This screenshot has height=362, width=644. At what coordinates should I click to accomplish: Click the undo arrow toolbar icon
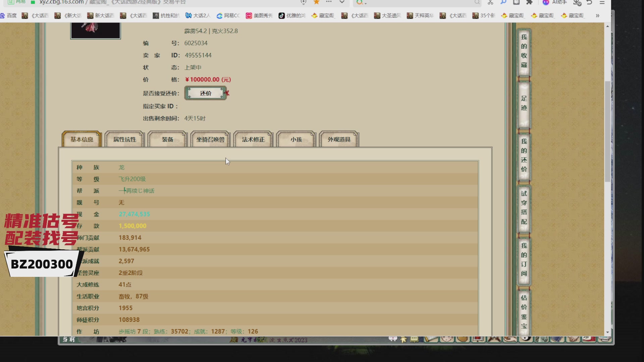pos(589,2)
